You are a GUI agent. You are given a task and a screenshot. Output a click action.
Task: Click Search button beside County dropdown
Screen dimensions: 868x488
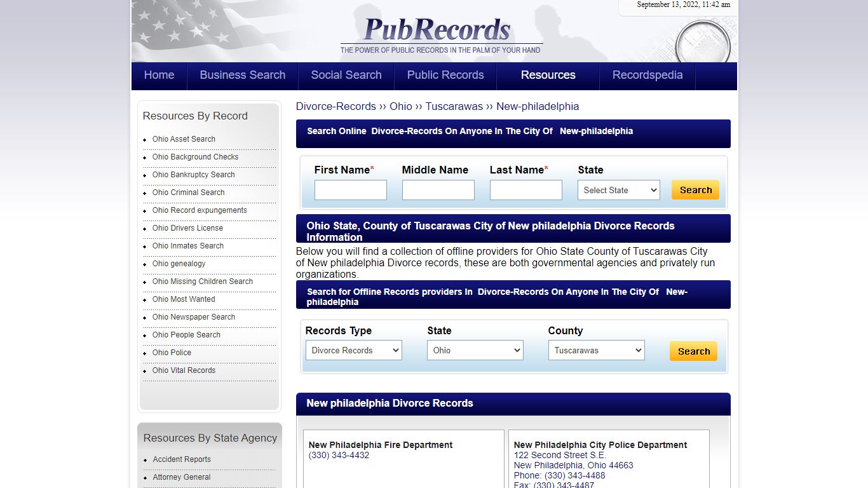coord(694,351)
